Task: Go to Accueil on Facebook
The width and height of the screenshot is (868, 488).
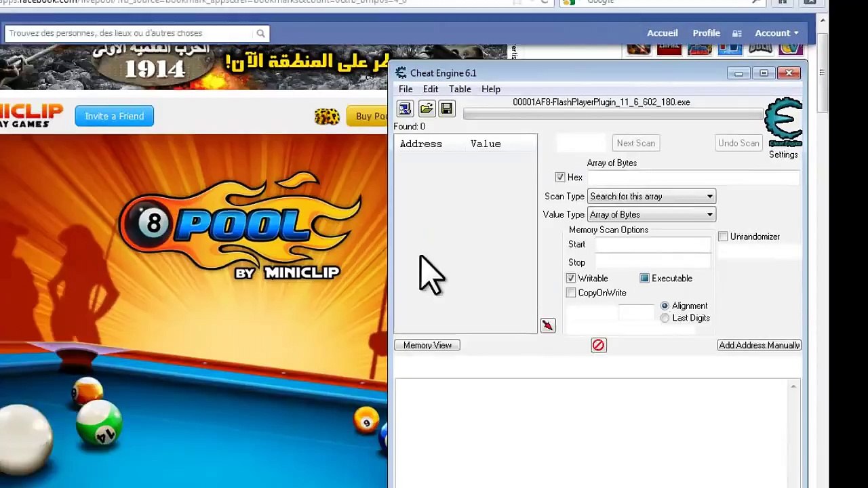Action: point(663,33)
